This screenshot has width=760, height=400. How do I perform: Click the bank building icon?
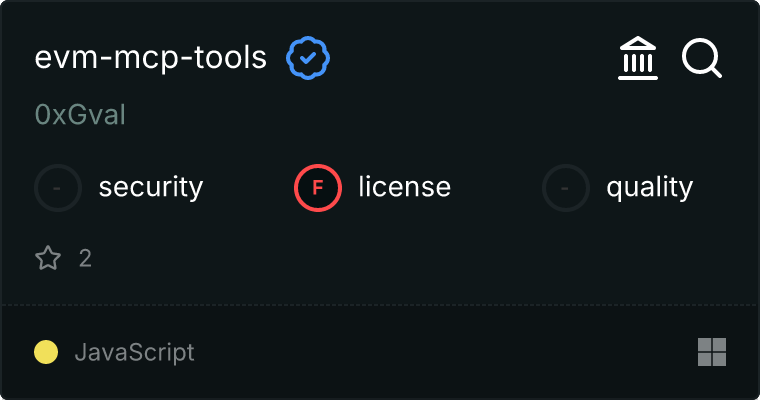click(638, 59)
